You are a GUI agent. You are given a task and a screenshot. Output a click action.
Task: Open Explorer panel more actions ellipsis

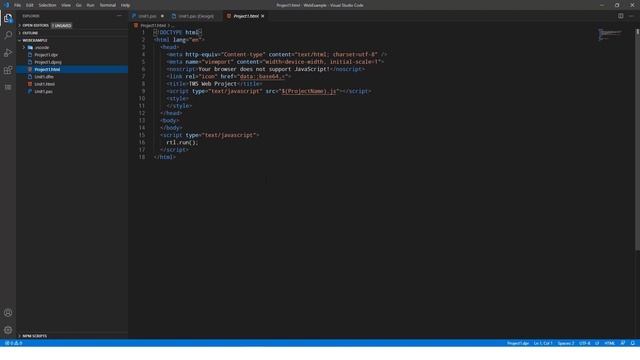(119, 16)
